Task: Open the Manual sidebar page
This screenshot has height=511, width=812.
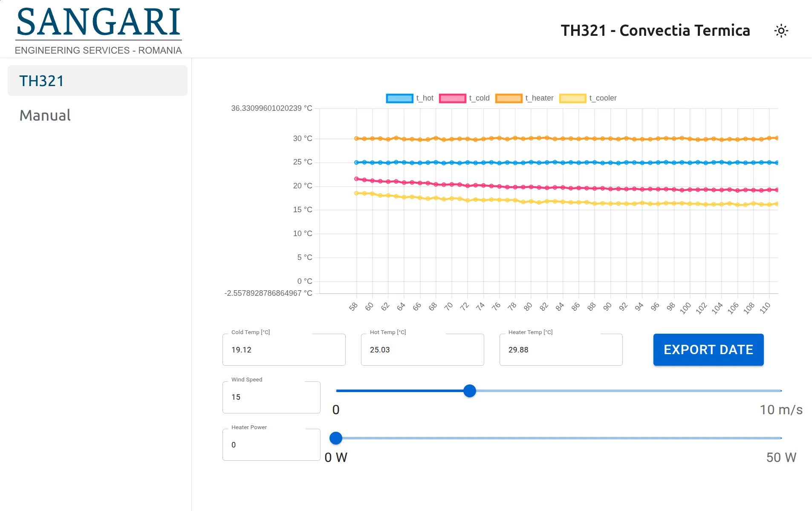Action: pyautogui.click(x=45, y=115)
